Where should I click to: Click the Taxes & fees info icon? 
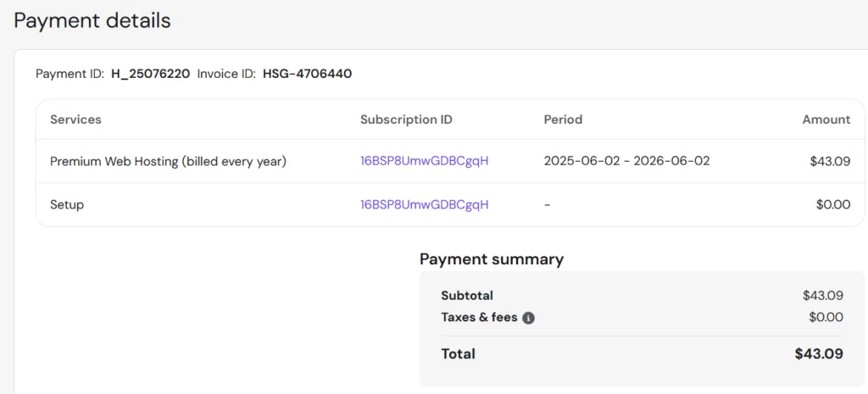pyautogui.click(x=529, y=319)
